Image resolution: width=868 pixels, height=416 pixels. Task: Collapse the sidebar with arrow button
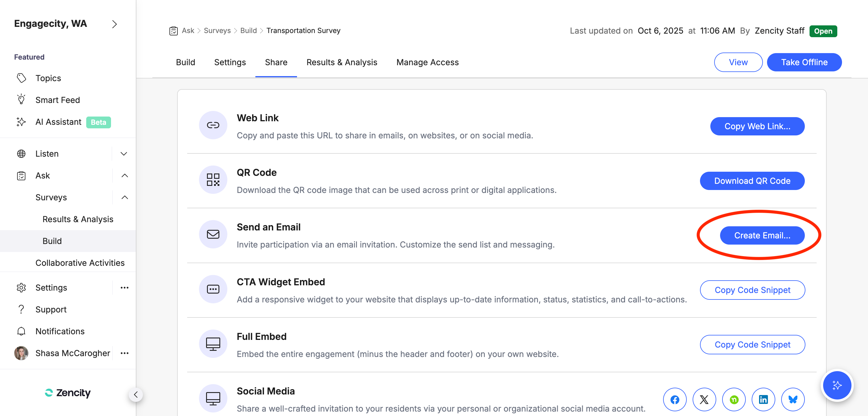(136, 394)
